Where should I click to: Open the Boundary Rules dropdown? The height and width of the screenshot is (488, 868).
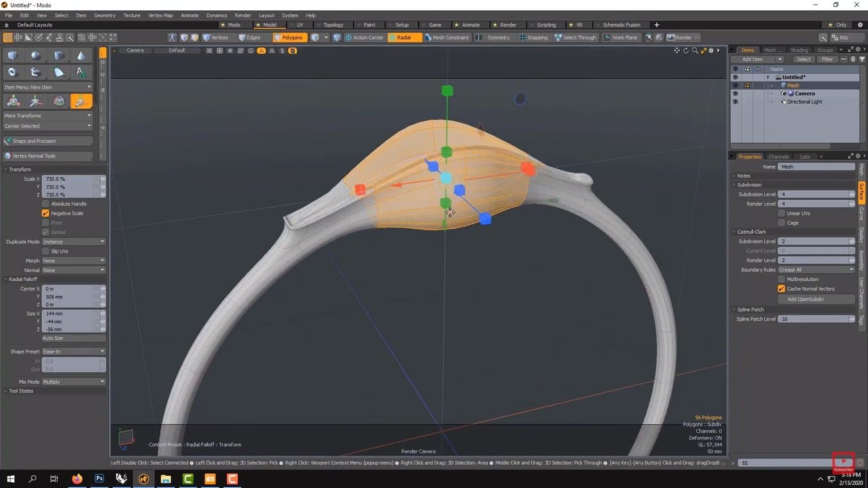pos(815,270)
